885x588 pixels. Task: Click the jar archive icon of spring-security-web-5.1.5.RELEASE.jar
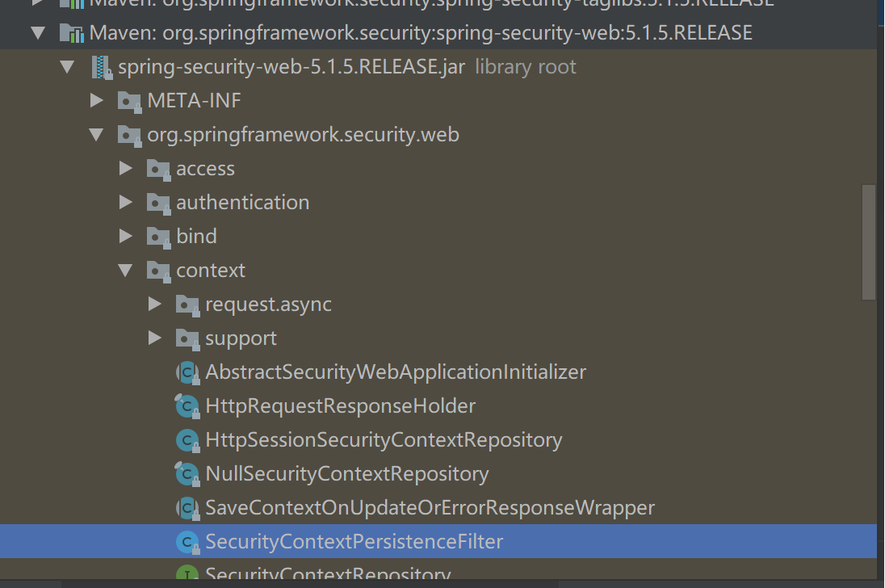(102, 67)
